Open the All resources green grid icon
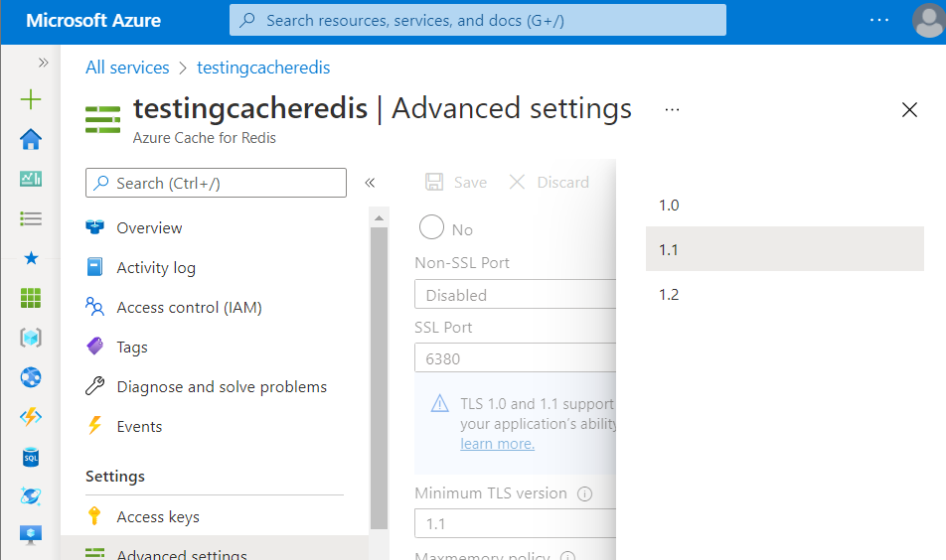Image resolution: width=946 pixels, height=560 pixels. tap(31, 298)
